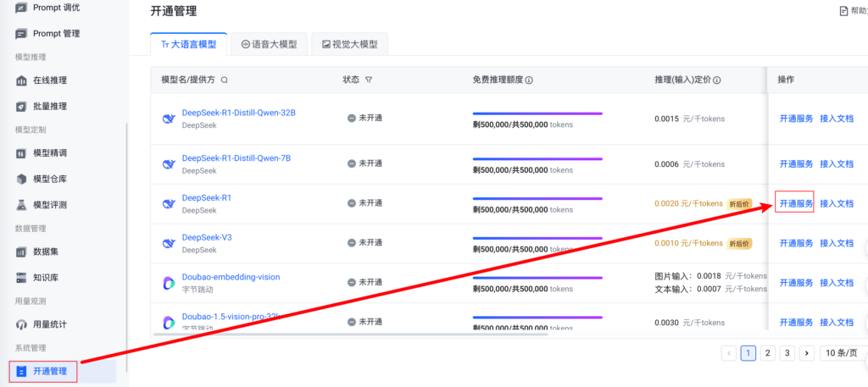This screenshot has height=387, width=868.
Task: Open 模型仓库 from the sidebar
Action: point(49,179)
